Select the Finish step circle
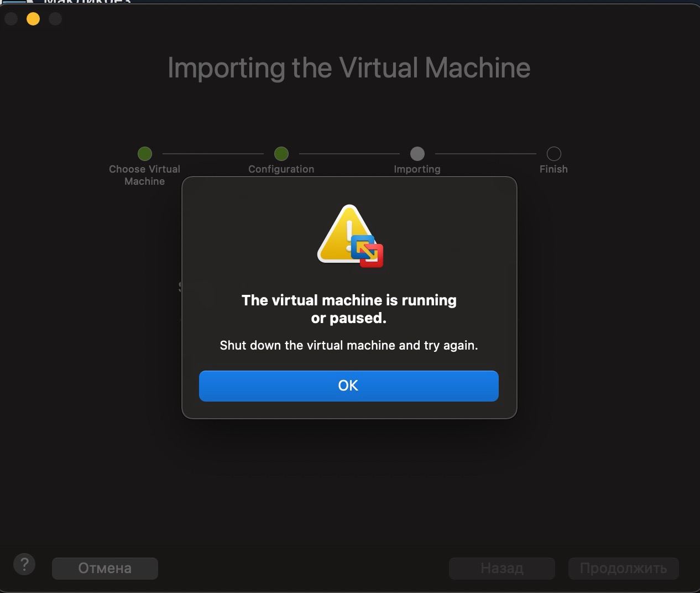Viewport: 700px width, 593px height. click(553, 153)
